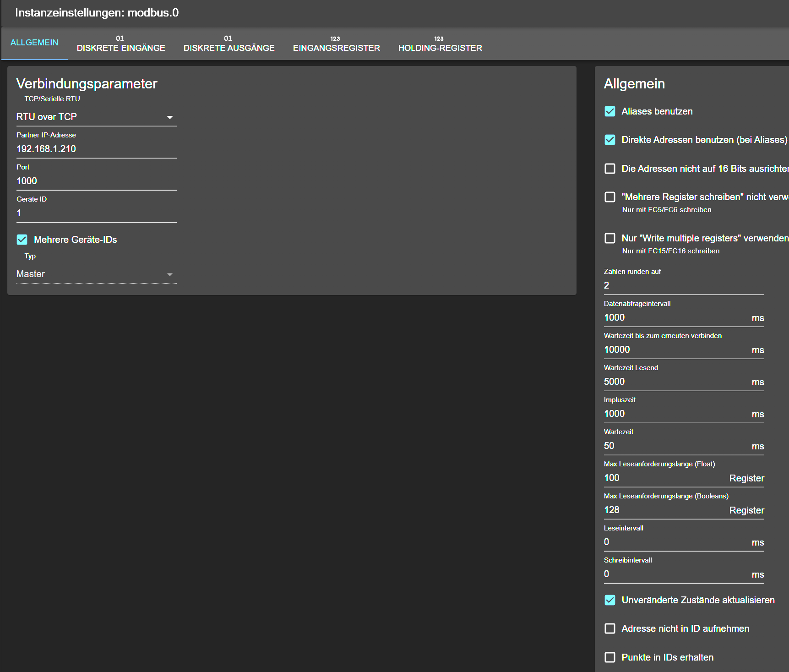Click the 01 icon above Diskrete Ausgänge
Viewport: 789px width, 672px height.
[x=228, y=38]
